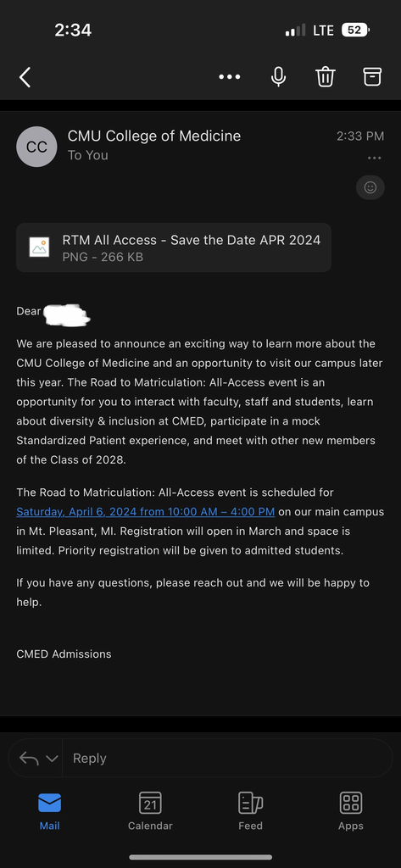The width and height of the screenshot is (401, 868).
Task: Tap the Reply text field
Action: tap(227, 758)
